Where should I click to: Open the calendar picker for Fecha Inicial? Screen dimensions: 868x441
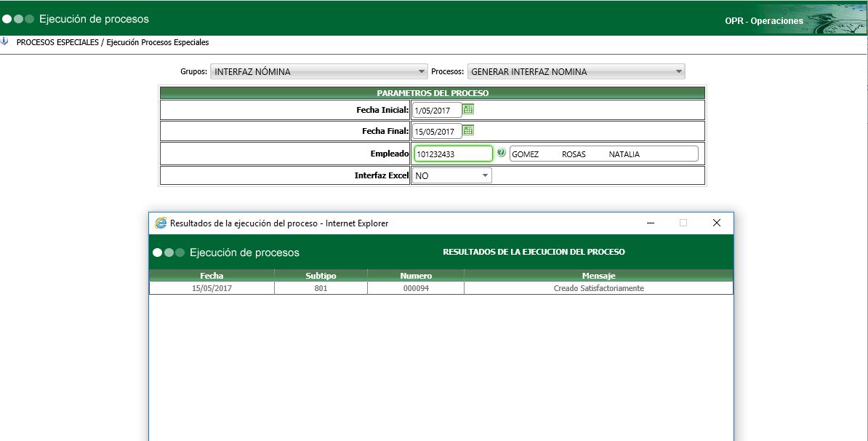coord(468,109)
